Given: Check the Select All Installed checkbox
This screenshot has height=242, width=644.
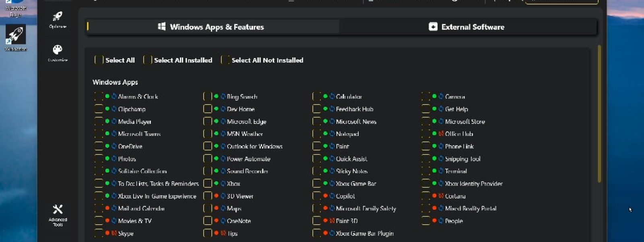Looking at the screenshot, I should point(148,60).
